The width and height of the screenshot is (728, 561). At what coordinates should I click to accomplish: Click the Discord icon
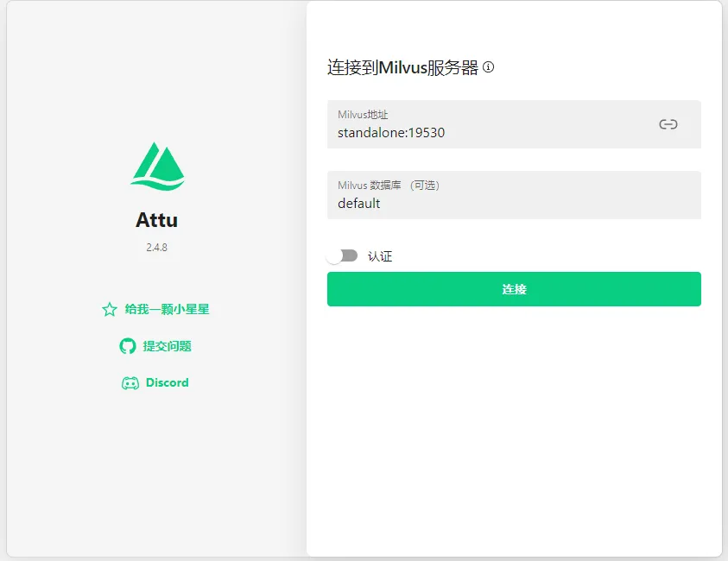[130, 383]
